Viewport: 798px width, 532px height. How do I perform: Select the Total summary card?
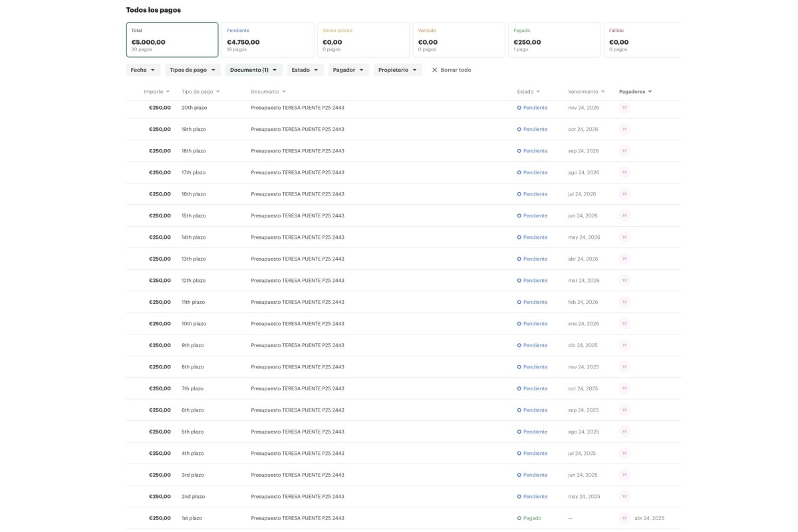click(x=172, y=40)
